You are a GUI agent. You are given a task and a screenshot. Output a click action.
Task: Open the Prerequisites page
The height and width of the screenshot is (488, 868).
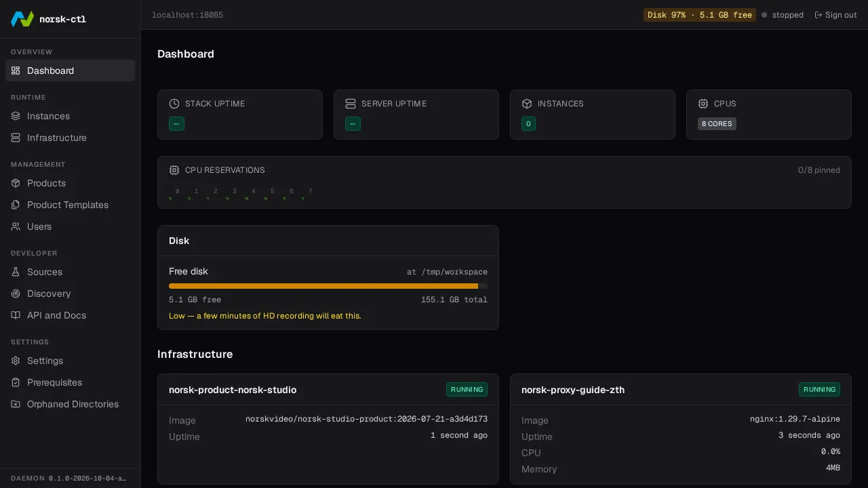pos(71,382)
